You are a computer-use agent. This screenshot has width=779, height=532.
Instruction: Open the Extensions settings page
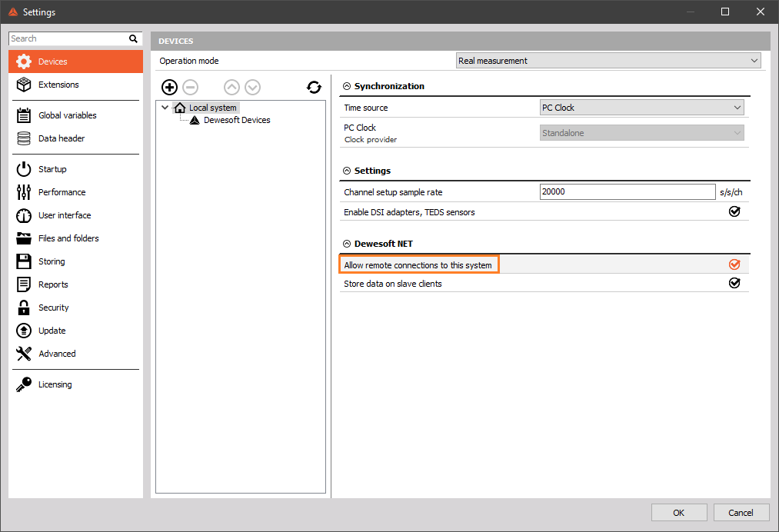75,85
